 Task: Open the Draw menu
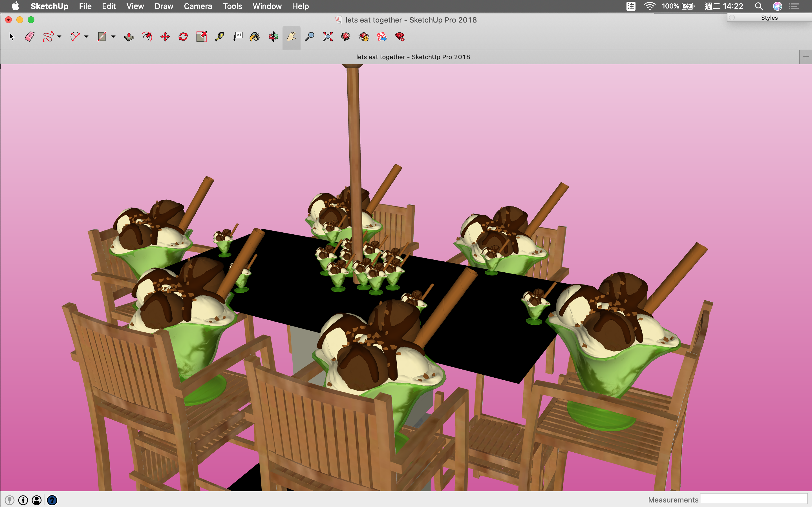tap(164, 6)
